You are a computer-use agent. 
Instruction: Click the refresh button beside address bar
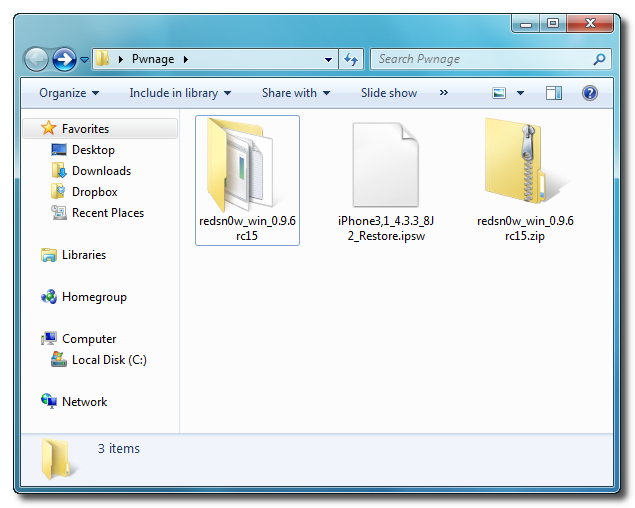tap(351, 59)
